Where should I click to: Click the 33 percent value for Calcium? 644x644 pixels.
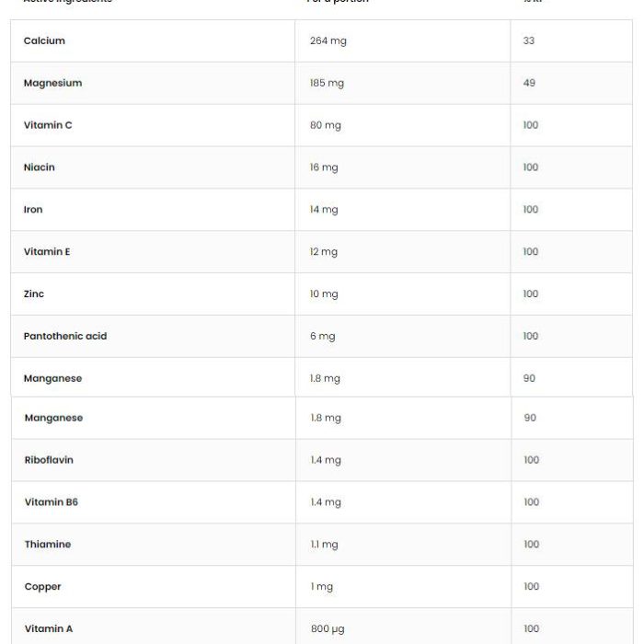coord(529,40)
